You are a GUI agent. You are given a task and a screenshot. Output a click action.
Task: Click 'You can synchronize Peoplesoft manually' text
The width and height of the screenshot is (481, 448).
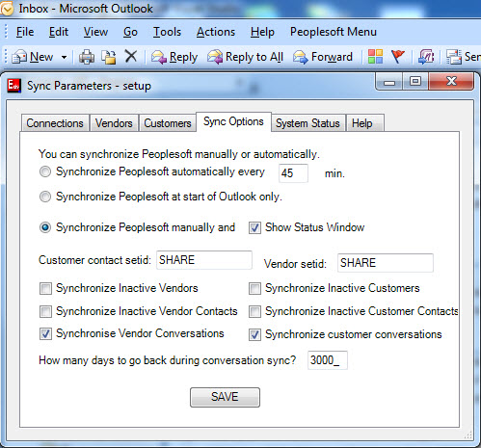pyautogui.click(x=178, y=154)
